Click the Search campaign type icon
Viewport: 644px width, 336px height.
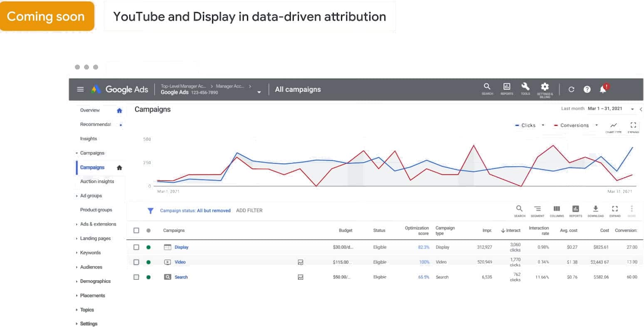[167, 277]
